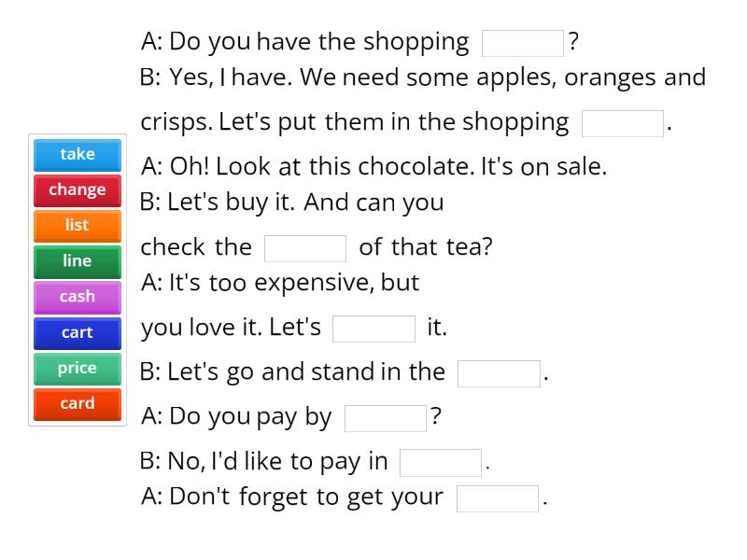Image resolution: width=747 pixels, height=560 pixels.
Task: Select the green 'line' word tile
Action: point(78,261)
